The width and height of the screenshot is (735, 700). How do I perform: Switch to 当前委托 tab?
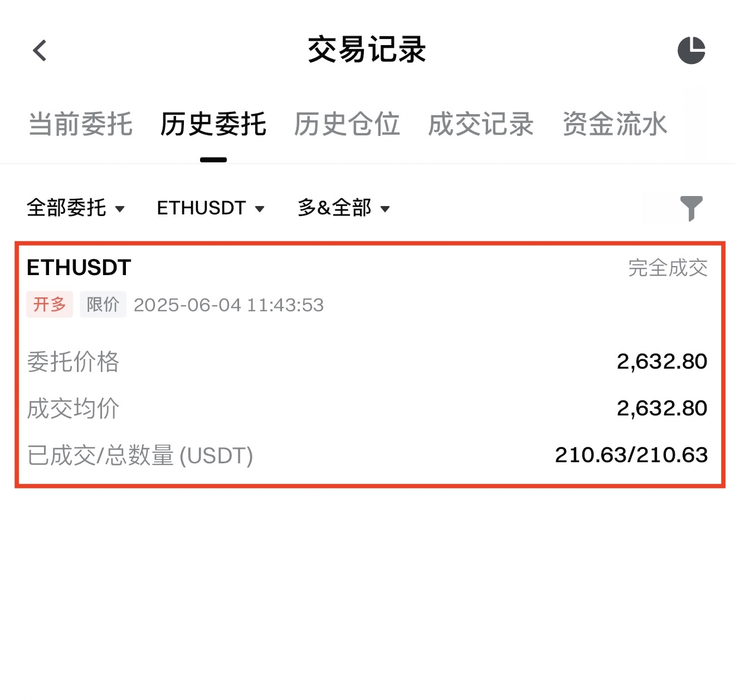point(80,124)
